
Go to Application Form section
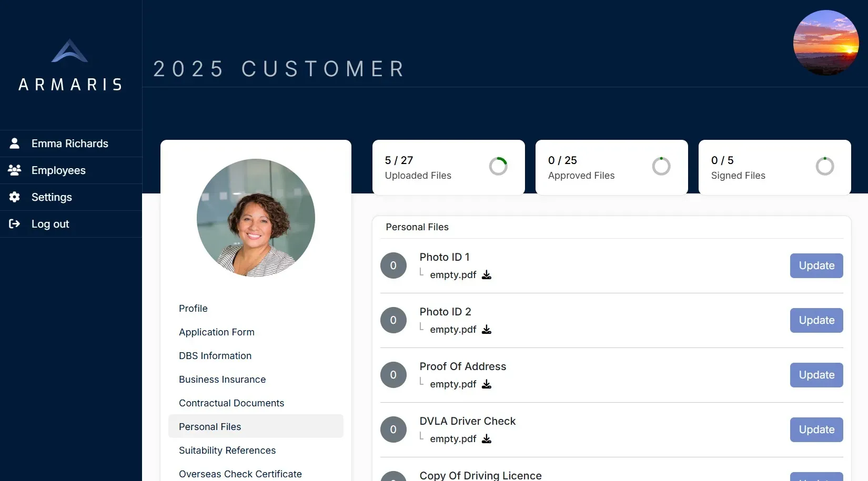[x=216, y=332]
